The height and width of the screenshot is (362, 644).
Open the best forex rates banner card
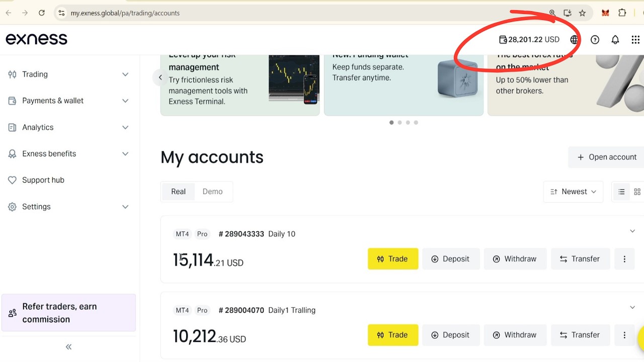[x=566, y=85]
